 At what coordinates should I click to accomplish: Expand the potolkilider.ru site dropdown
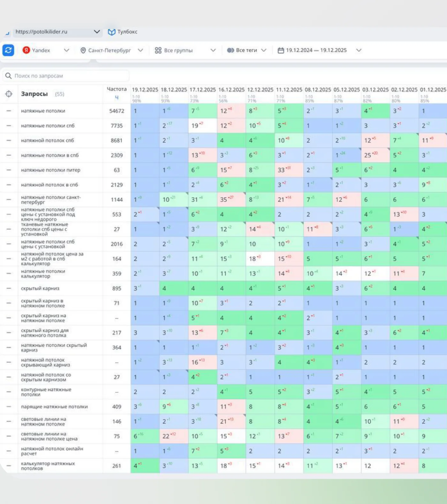97,32
